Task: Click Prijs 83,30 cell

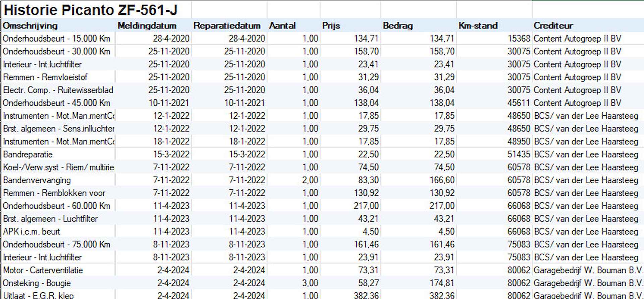Action: 351,180
